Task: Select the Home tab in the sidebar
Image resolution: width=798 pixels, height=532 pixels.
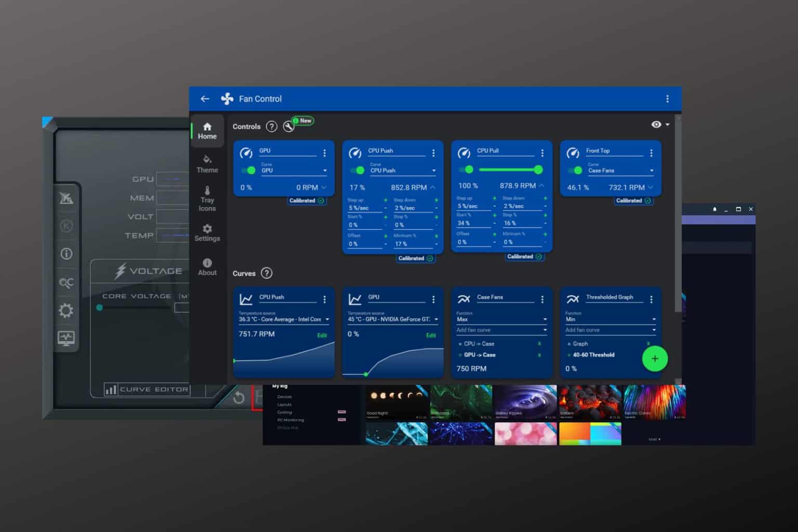Action: (x=207, y=131)
